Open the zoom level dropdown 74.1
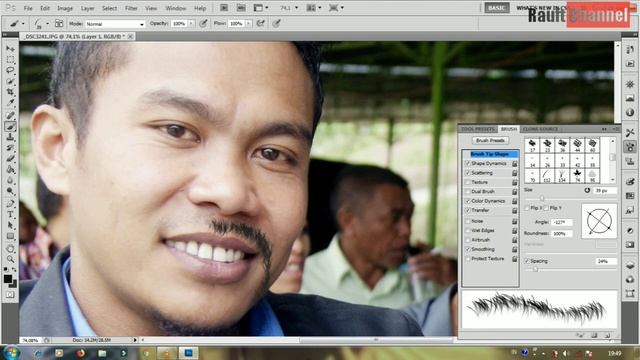 296,8
